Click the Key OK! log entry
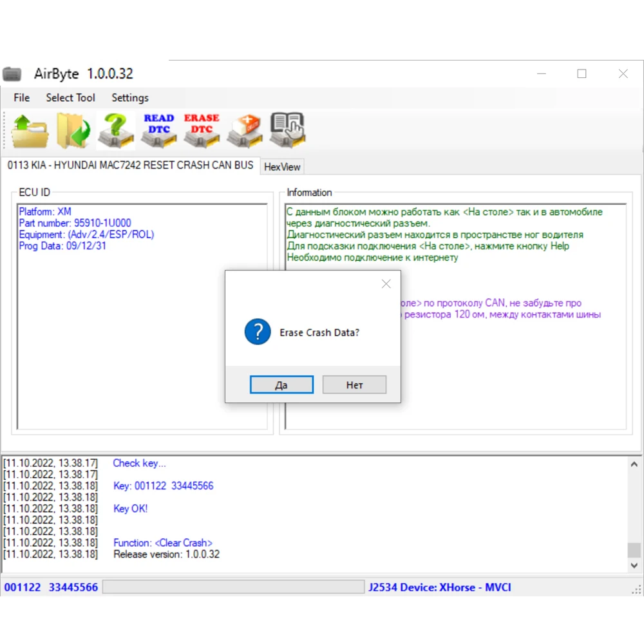Screen dimensions: 644x644 130,509
